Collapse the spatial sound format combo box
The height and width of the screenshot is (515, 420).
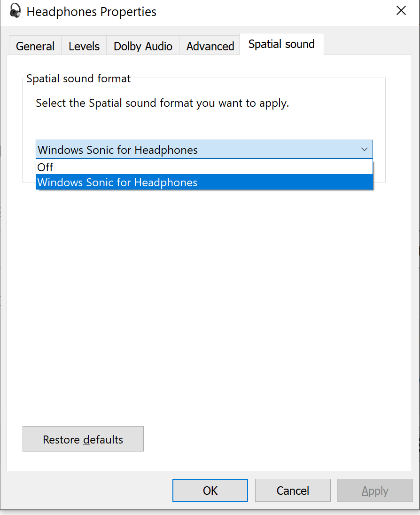point(204,150)
